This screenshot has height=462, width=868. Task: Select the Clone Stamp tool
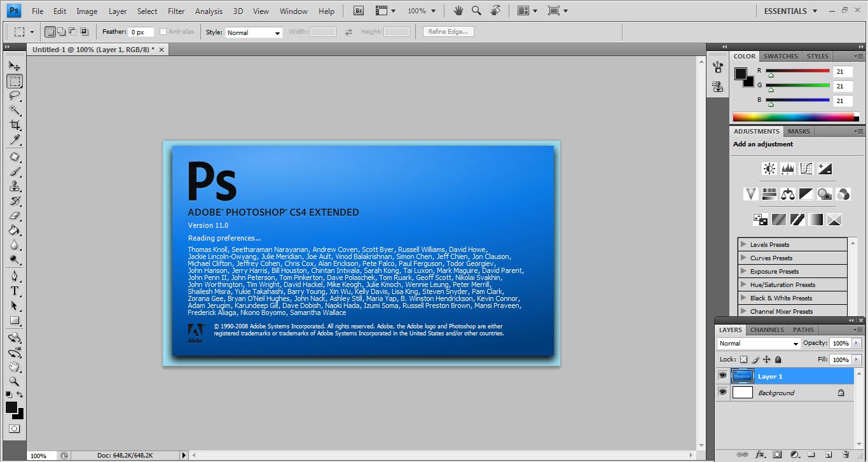(x=15, y=186)
